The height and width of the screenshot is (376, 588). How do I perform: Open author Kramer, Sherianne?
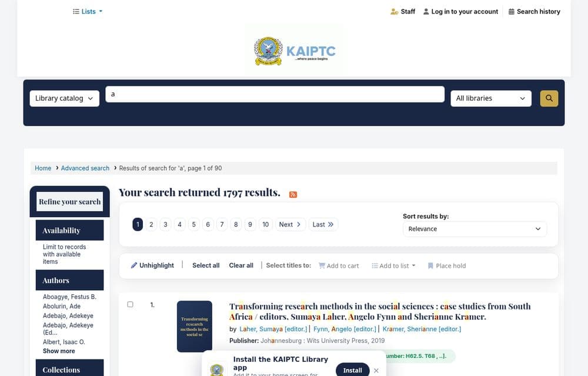pyautogui.click(x=422, y=329)
